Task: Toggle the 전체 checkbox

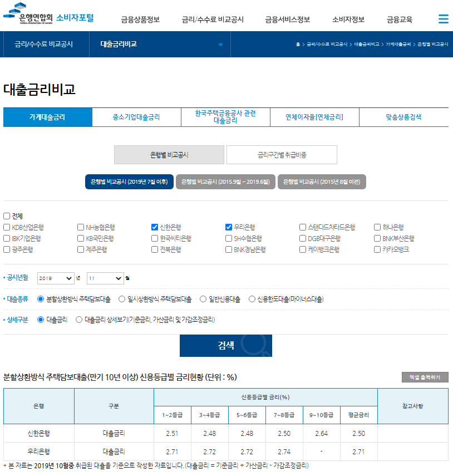Action: tap(7, 216)
